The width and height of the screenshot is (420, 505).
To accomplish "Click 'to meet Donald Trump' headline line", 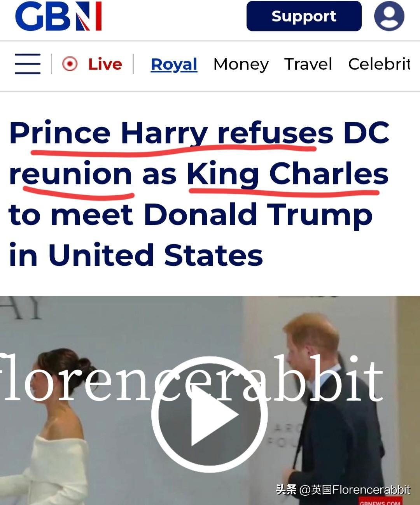I will pos(190,214).
